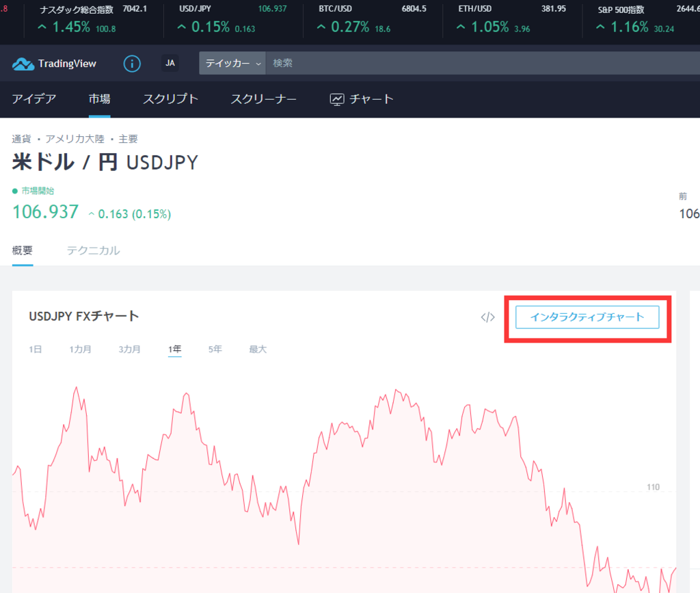The height and width of the screenshot is (593, 700).
Task: Click the ナスダック総合指数 ticker item
Action: tap(93, 18)
